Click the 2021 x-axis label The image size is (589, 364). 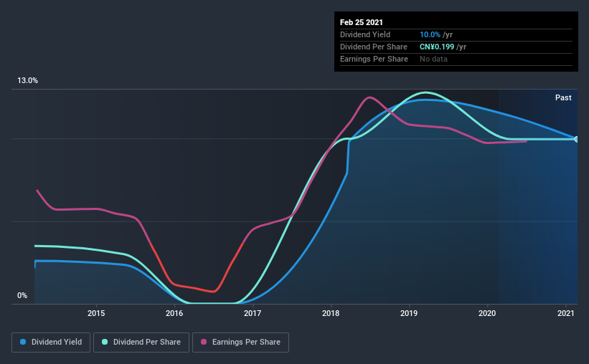(x=565, y=313)
